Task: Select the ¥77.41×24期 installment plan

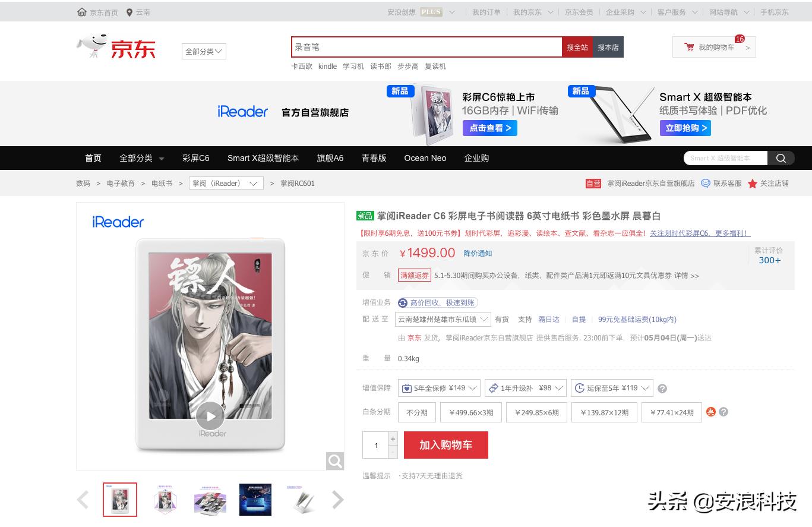Action: pos(671,412)
